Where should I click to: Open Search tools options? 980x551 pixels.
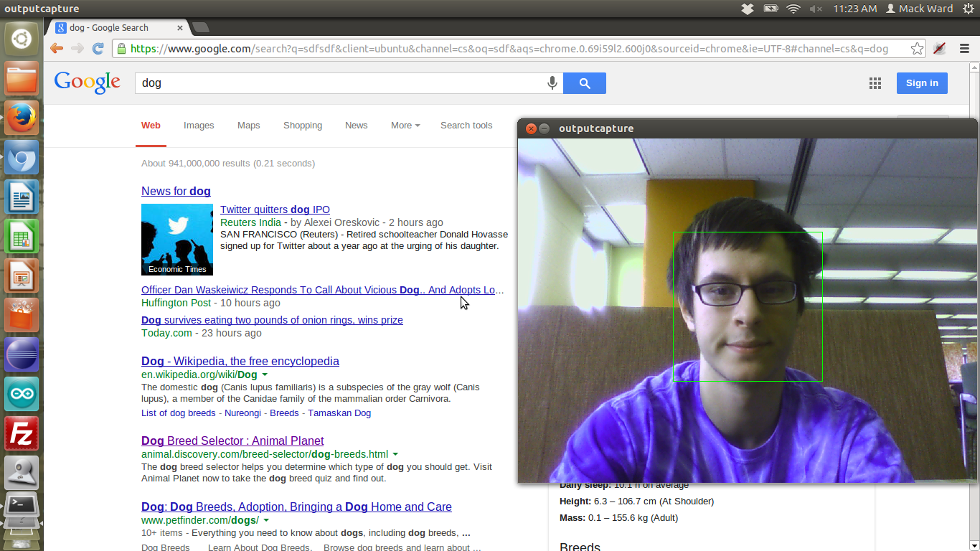click(466, 125)
